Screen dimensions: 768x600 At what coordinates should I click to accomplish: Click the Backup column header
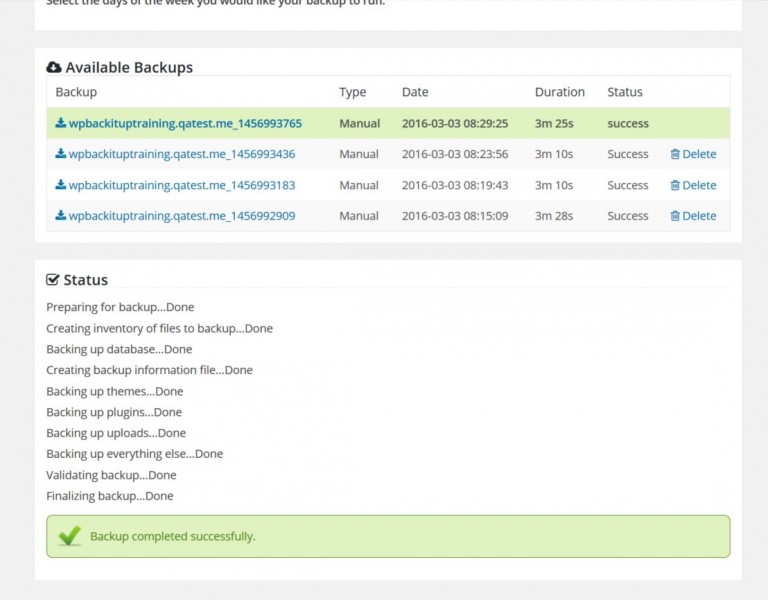[76, 92]
